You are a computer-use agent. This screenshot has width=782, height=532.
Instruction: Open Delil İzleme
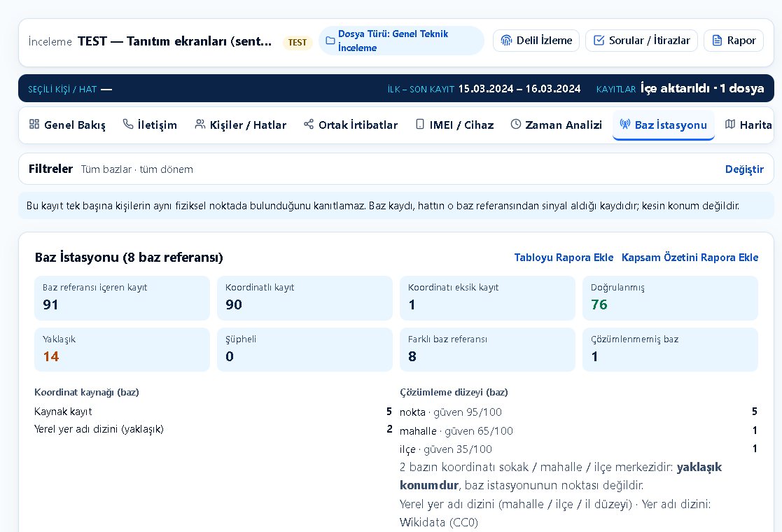click(x=536, y=41)
